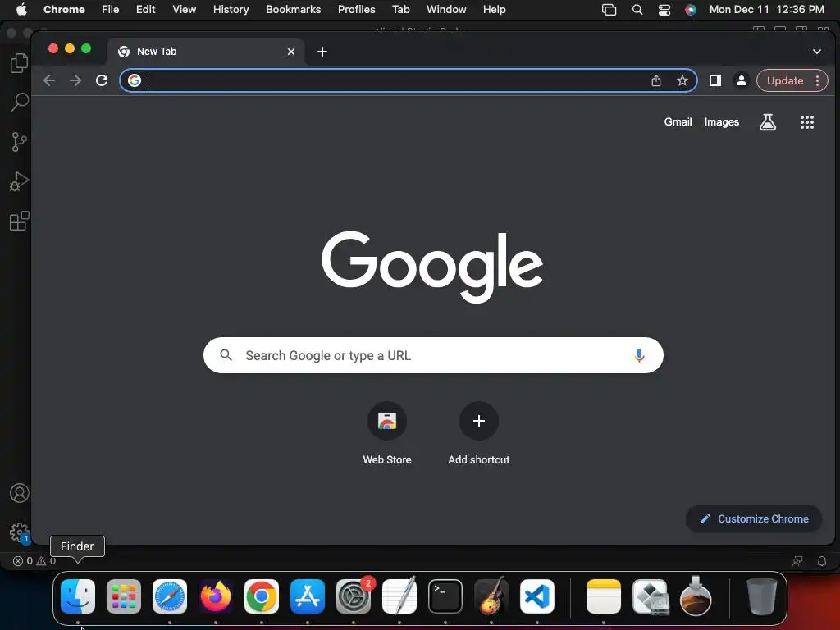840x630 pixels.
Task: Click the Google search box
Action: tap(433, 355)
